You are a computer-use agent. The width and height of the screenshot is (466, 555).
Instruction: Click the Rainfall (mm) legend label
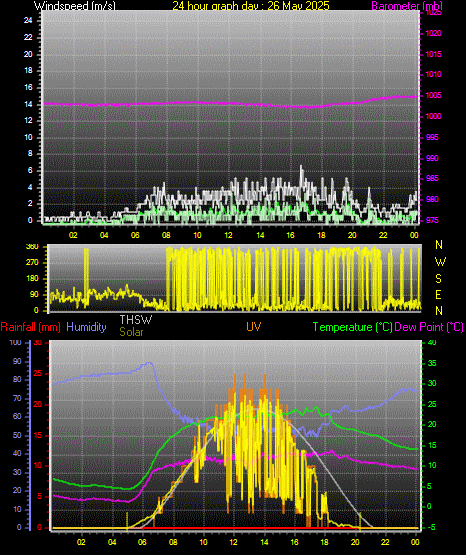(30, 327)
